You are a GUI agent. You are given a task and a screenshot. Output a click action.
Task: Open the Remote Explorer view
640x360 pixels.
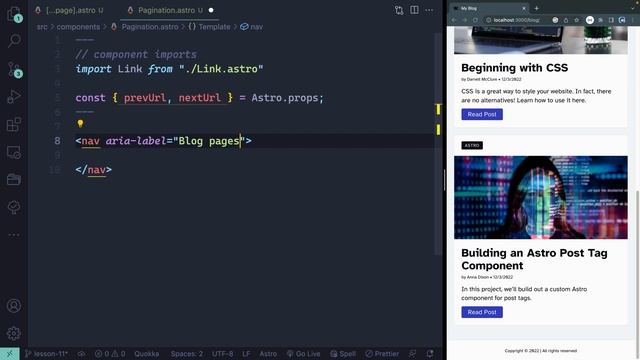coord(14,152)
